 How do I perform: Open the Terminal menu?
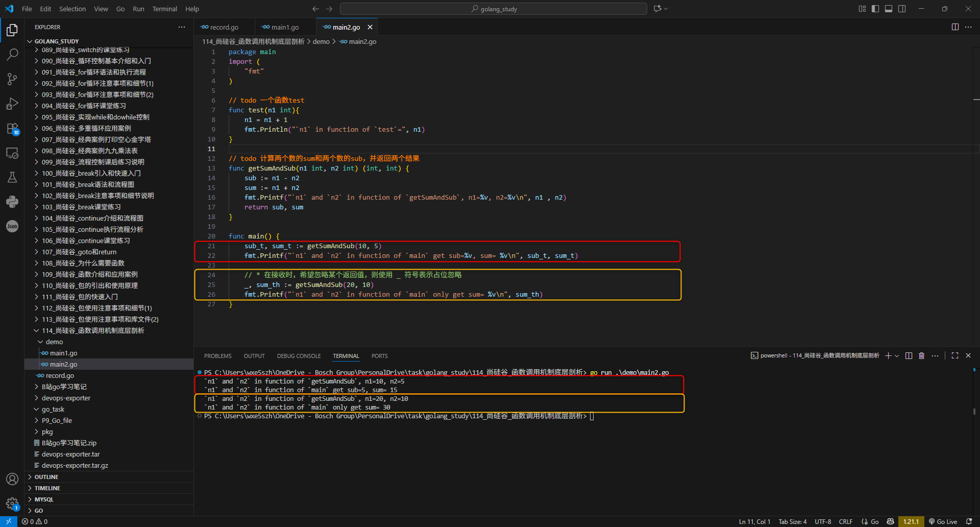pyautogui.click(x=164, y=9)
